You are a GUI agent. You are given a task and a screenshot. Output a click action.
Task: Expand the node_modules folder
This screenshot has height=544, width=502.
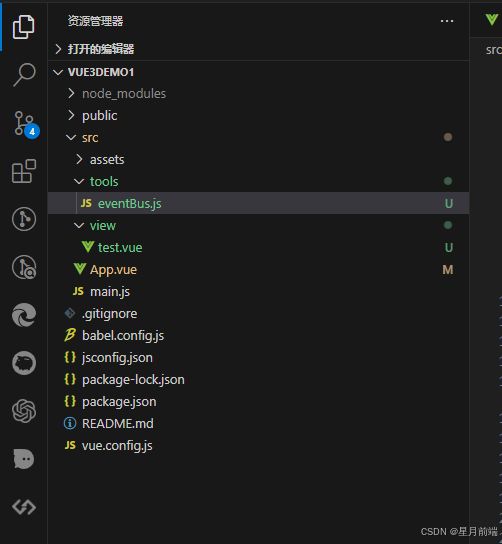258,93
